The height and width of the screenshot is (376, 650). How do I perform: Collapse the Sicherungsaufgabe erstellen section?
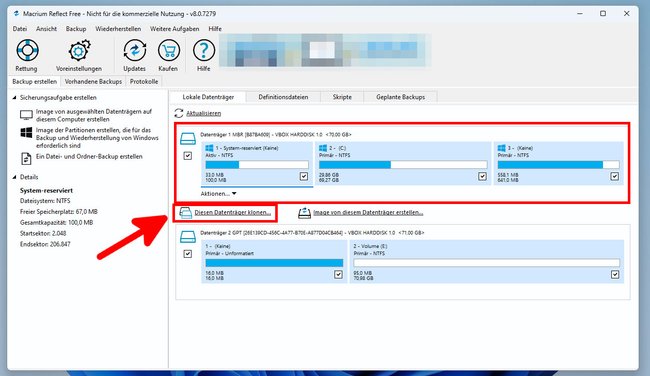pyautogui.click(x=14, y=98)
